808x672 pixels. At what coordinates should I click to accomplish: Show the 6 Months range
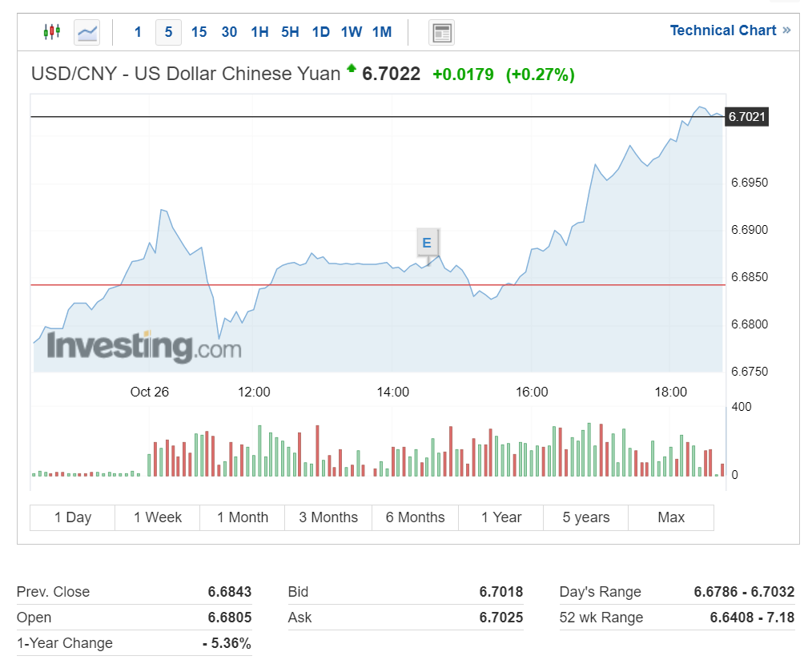pos(415,517)
